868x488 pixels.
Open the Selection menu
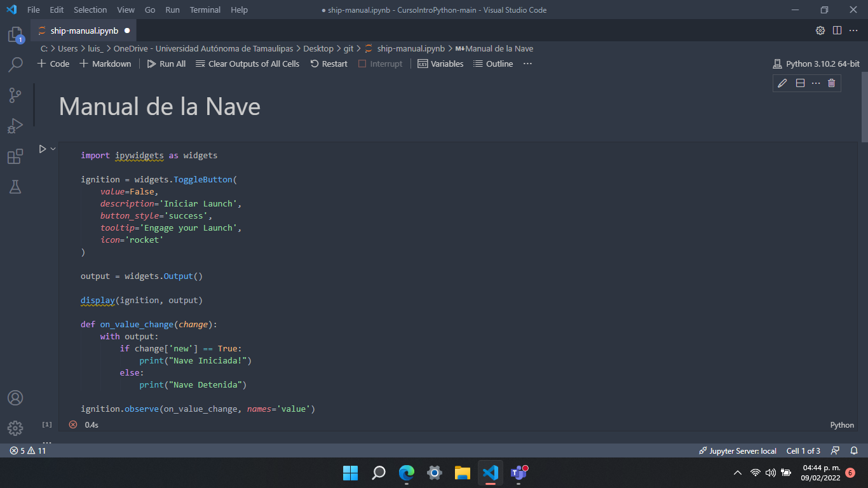tap(90, 10)
